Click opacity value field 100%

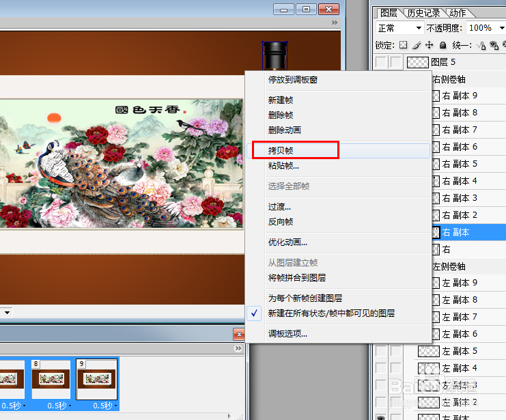pos(482,28)
